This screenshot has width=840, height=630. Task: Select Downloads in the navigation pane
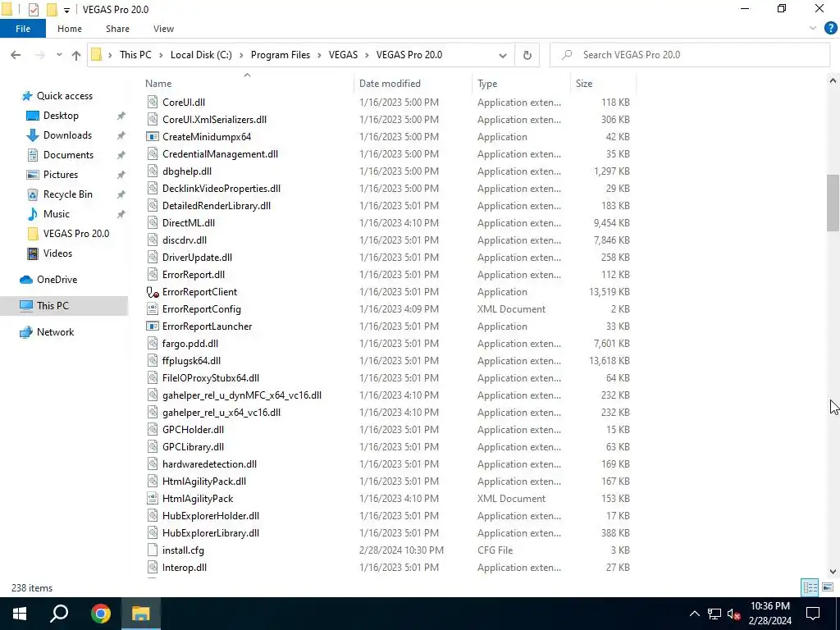click(x=67, y=135)
